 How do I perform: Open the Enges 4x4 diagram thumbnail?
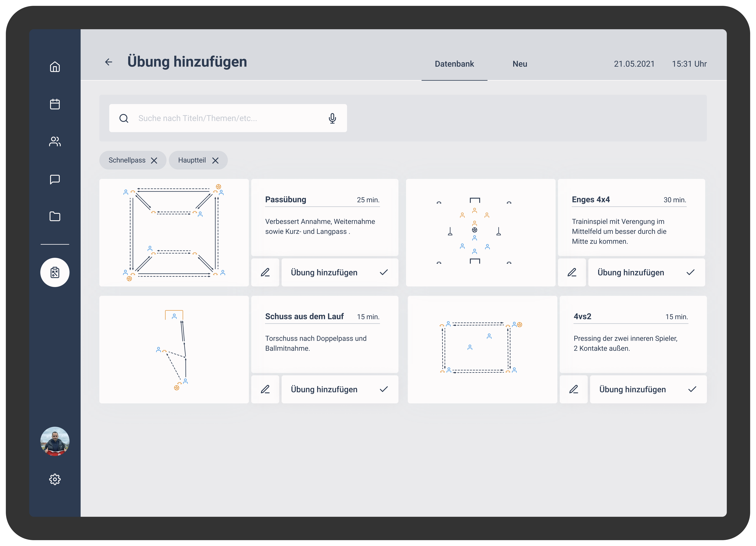point(481,233)
